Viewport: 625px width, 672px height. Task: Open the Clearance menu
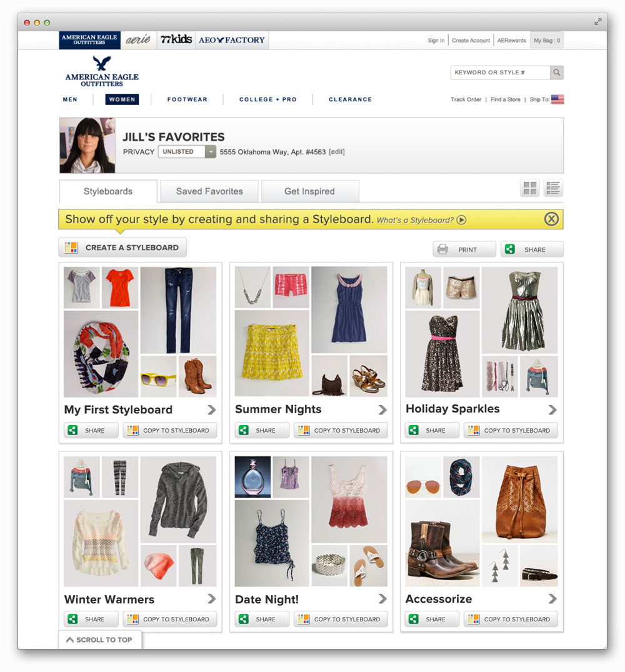[x=351, y=99]
